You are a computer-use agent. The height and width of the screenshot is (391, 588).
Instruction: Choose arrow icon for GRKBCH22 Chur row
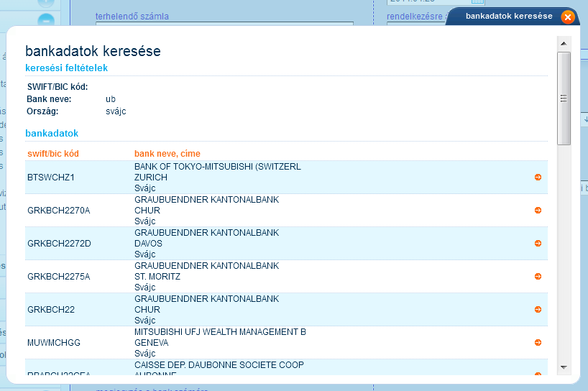coord(538,309)
